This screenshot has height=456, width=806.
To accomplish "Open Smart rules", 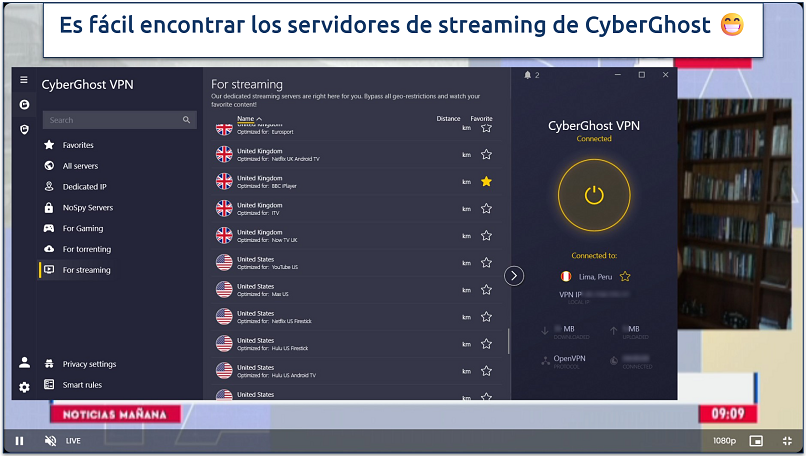I will (82, 385).
